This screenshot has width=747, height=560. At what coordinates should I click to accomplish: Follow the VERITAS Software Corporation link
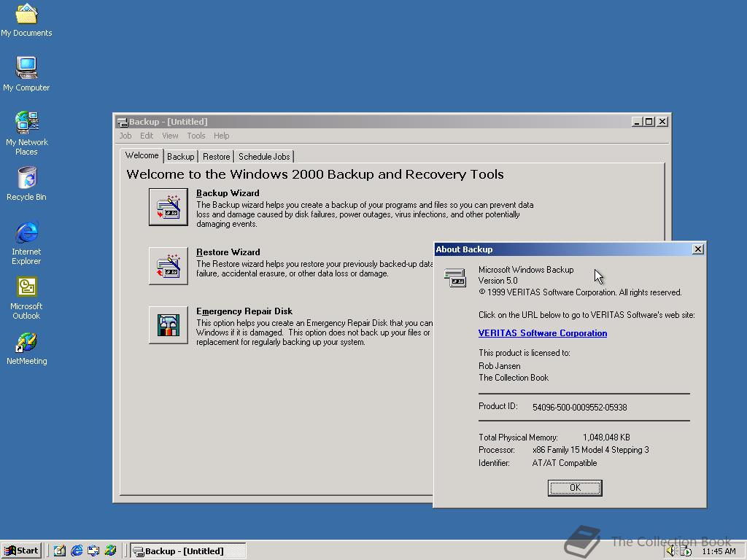pos(543,333)
